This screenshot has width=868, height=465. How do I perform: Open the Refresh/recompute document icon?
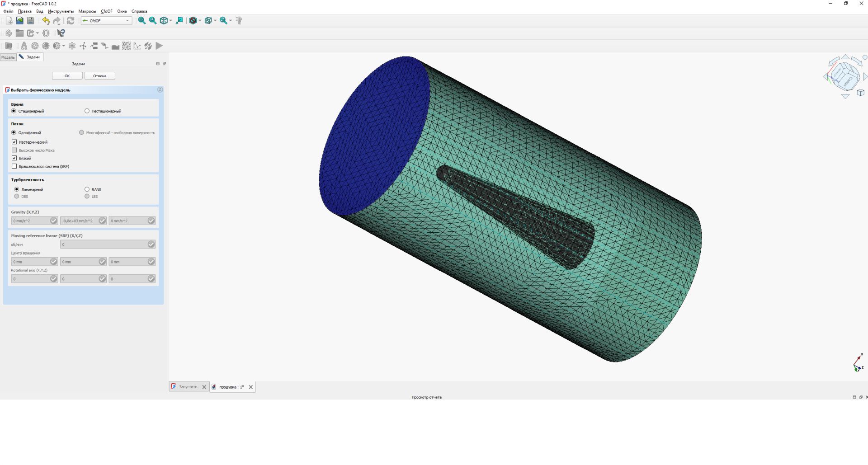pyautogui.click(x=71, y=20)
